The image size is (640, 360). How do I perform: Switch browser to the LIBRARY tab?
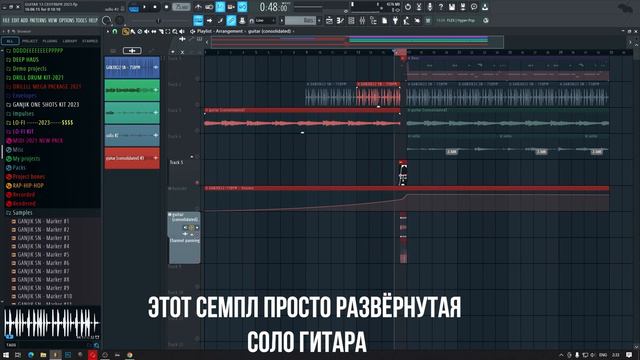point(70,41)
